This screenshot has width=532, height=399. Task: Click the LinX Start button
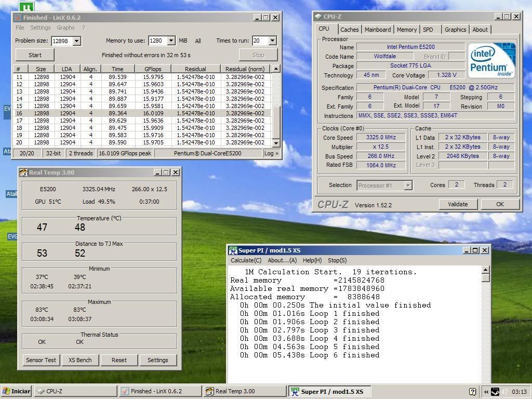click(x=35, y=55)
